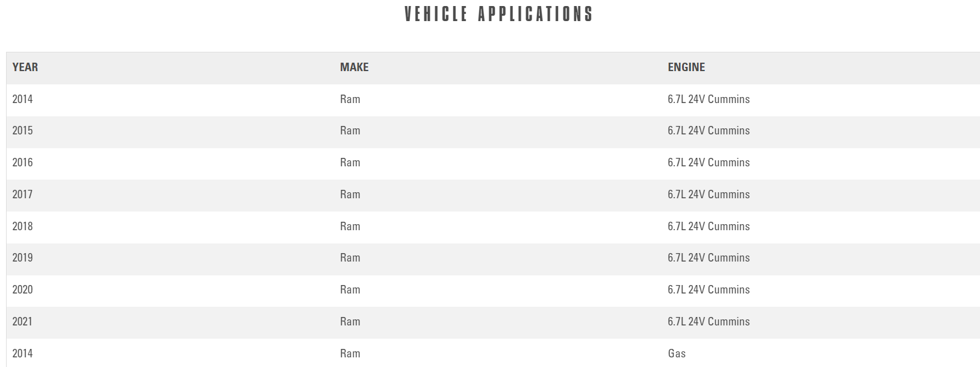Select the 2014 year in the Gas row

(x=23, y=354)
